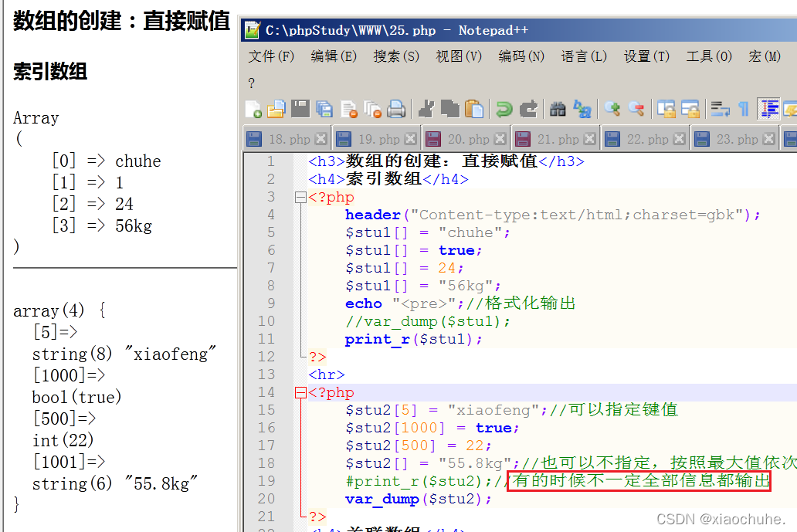797x532 pixels.
Task: Click the Redo arrow icon
Action: click(528, 109)
